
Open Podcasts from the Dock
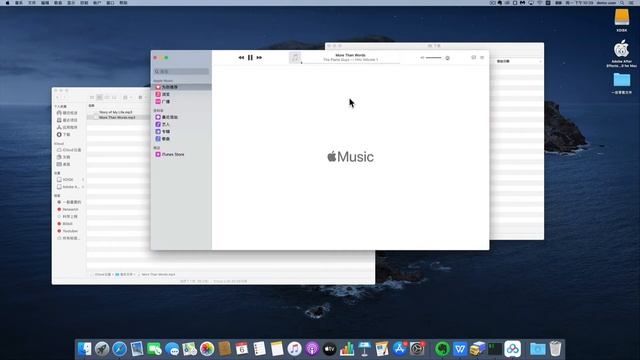point(312,349)
